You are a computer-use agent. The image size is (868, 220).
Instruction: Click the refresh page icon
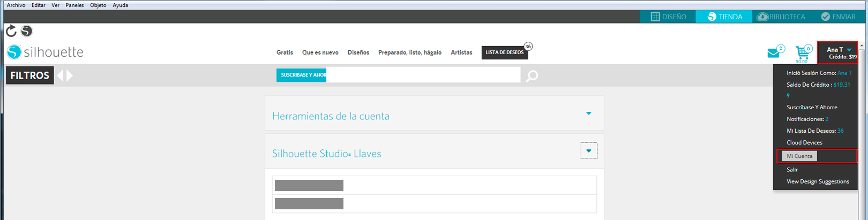click(x=11, y=31)
